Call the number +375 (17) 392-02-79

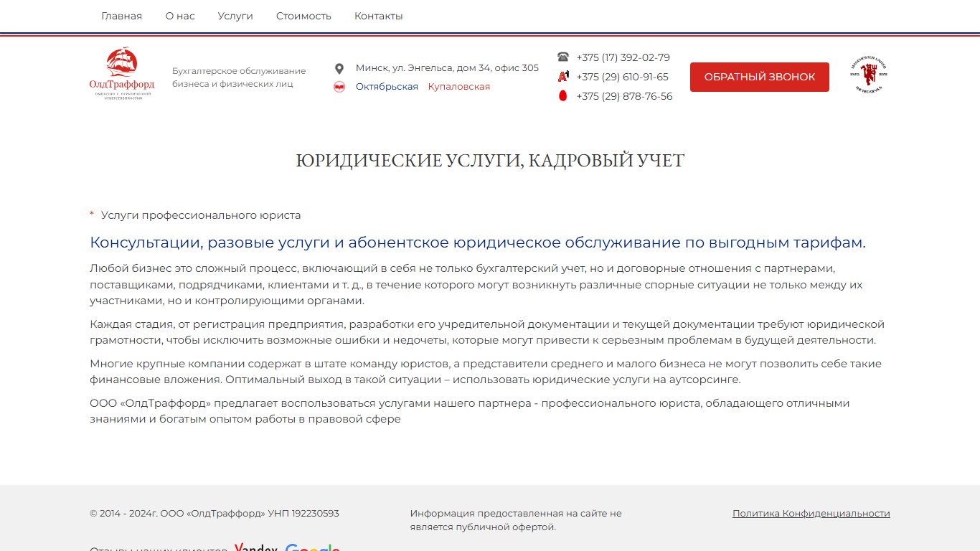(623, 57)
